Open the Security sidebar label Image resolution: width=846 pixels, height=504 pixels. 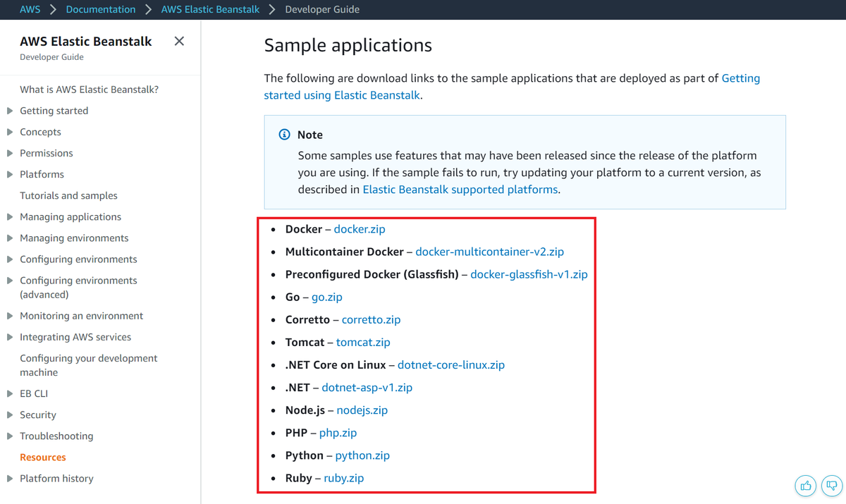point(38,414)
